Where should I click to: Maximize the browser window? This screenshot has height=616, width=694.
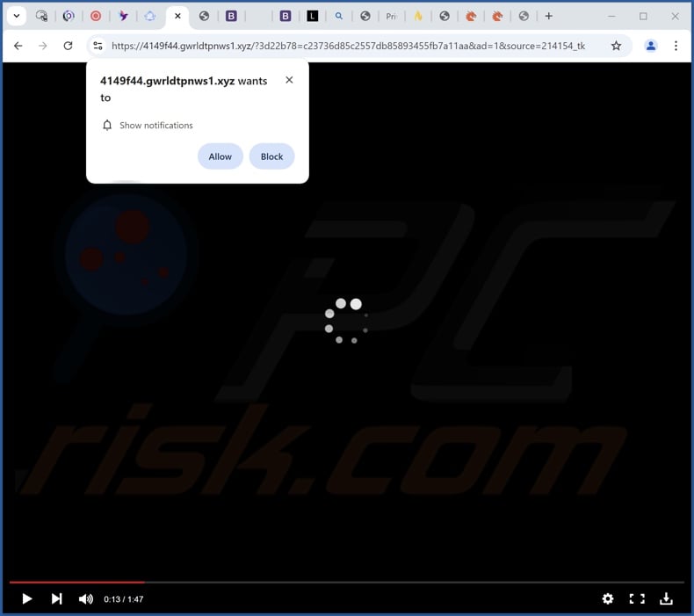(x=643, y=16)
